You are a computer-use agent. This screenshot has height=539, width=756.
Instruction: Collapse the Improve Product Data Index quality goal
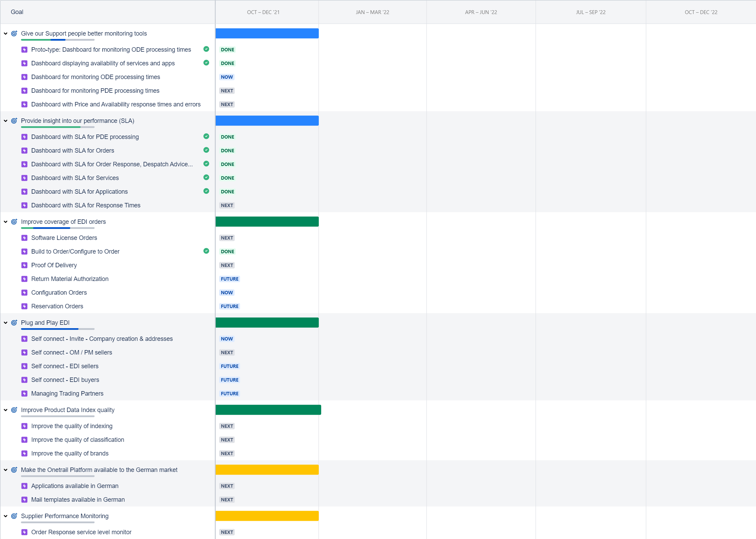click(5, 410)
